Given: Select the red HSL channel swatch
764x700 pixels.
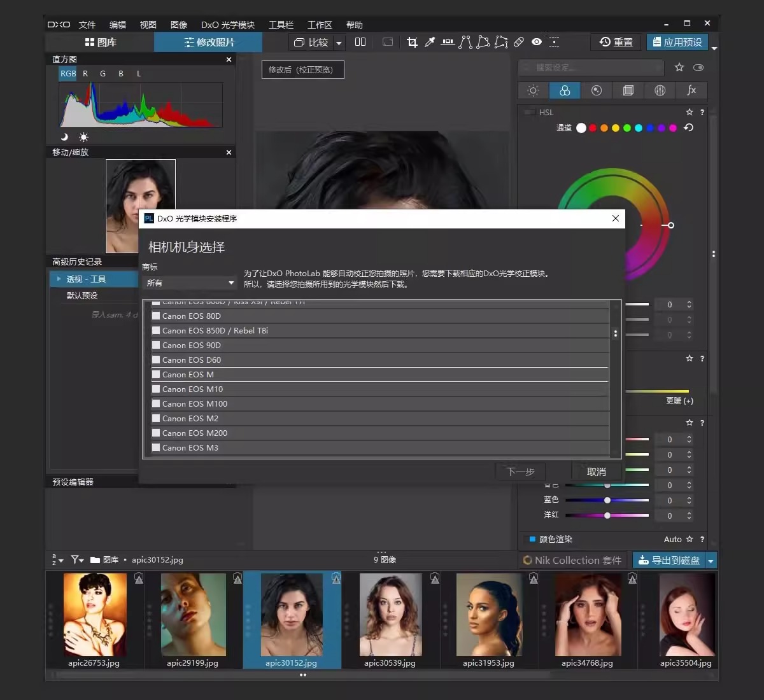Looking at the screenshot, I should [x=593, y=128].
